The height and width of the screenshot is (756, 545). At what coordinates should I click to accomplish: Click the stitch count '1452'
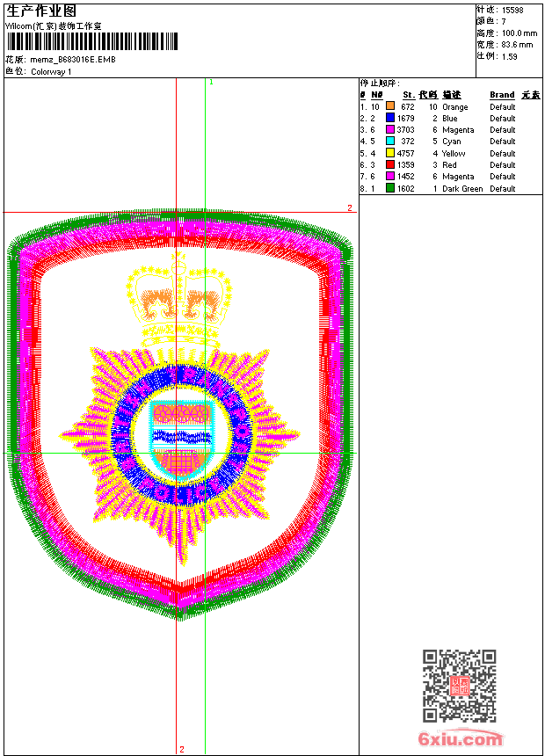click(405, 177)
